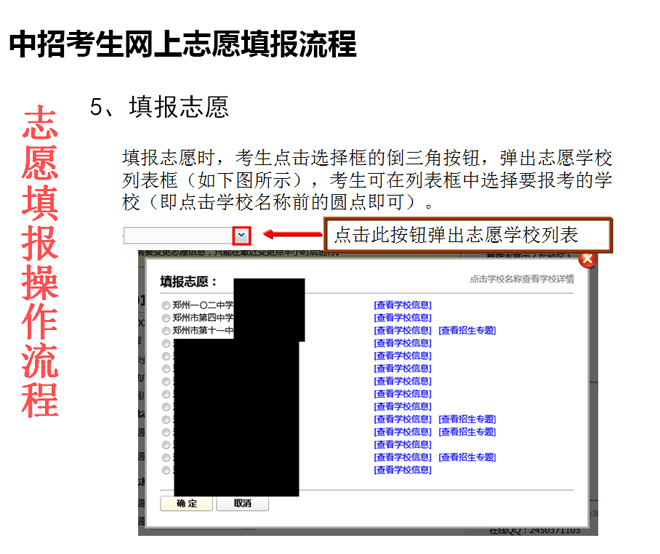Viewport: 660px width, 554px height.
Task: Open 查看学校信息 in the fifth row
Action: 402,356
